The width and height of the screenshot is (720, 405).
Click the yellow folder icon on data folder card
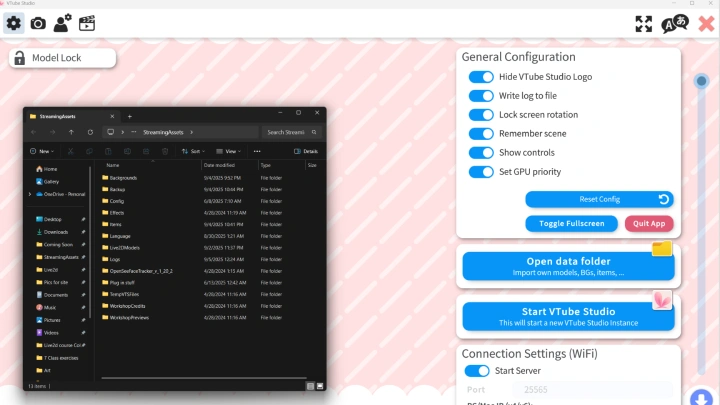662,248
